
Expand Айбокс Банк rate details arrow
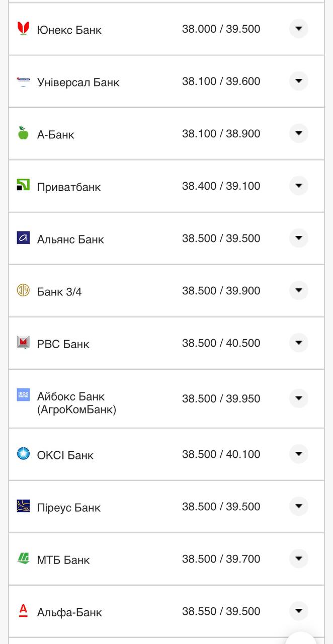tap(298, 398)
